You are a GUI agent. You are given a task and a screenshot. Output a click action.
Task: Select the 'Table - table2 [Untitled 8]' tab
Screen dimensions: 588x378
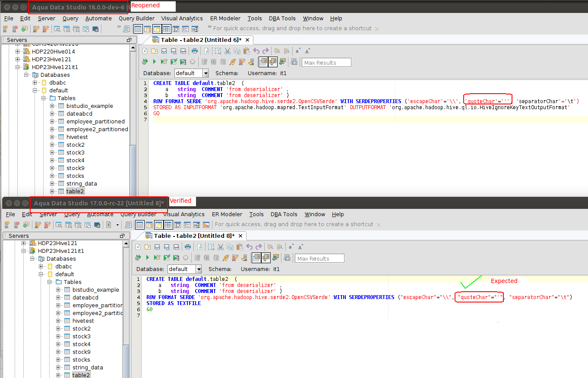coord(191,236)
